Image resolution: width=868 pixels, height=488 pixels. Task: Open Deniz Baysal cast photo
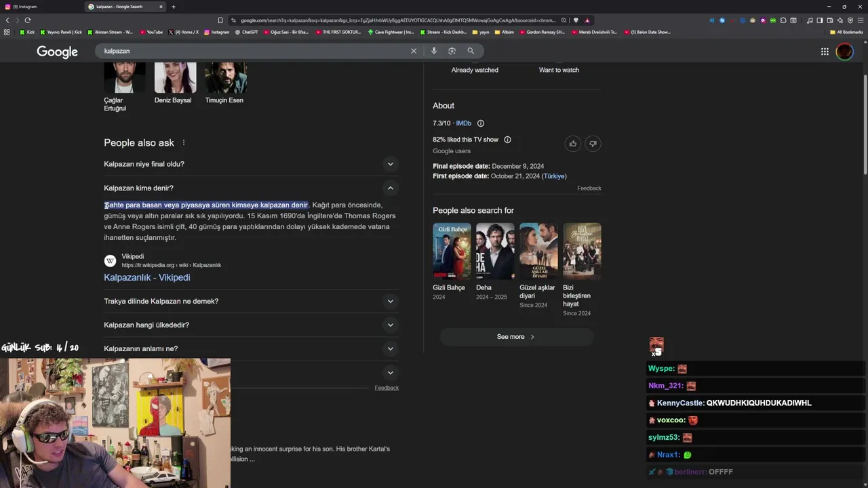tap(175, 77)
